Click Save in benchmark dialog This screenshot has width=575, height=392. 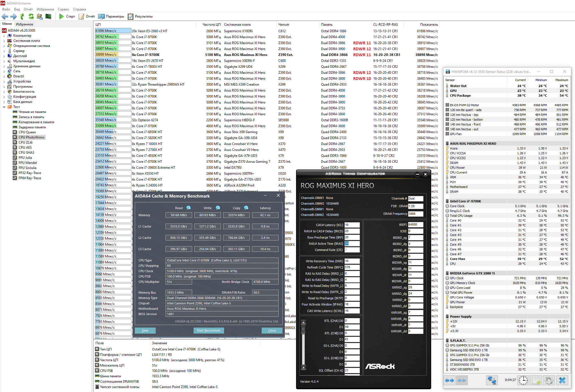pyautogui.click(x=145, y=330)
